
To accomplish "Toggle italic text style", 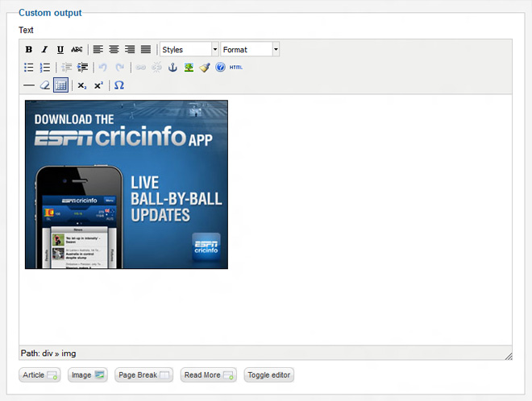I will click(44, 50).
